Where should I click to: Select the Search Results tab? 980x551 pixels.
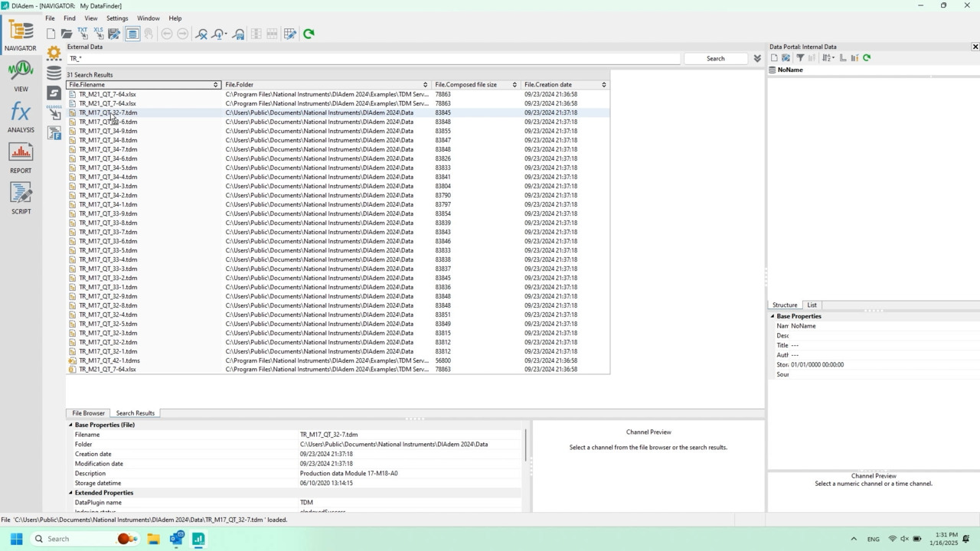136,413
